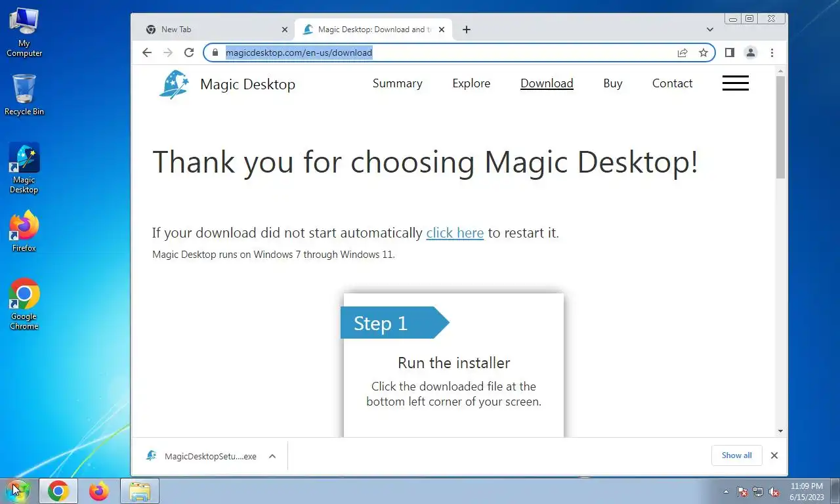The image size is (840, 504).
Task: Click the network tray icon
Action: coord(758,492)
